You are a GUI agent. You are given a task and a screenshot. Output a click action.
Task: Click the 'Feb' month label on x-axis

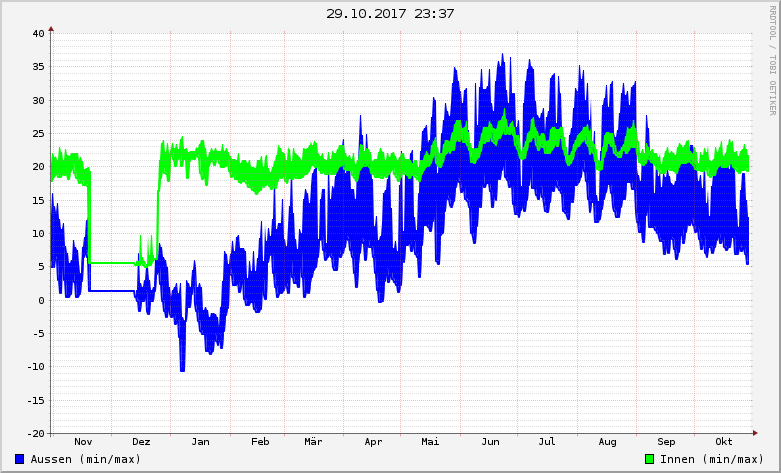click(260, 442)
